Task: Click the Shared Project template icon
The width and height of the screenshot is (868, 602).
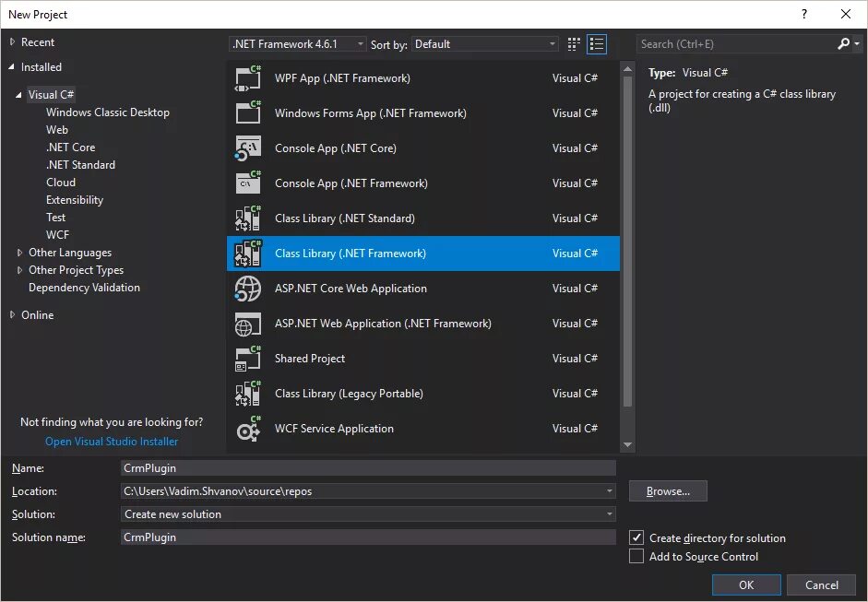Action: [248, 359]
